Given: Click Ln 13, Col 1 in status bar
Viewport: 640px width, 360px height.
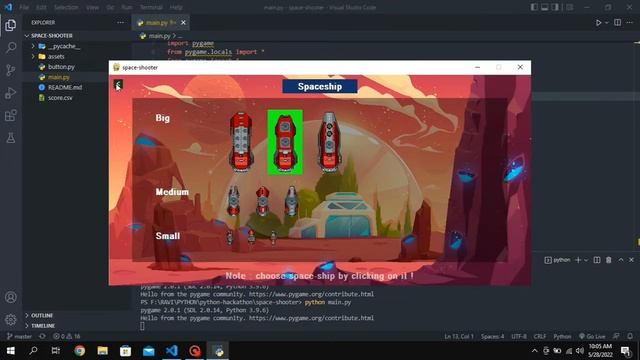Looking at the screenshot, I should (459, 336).
